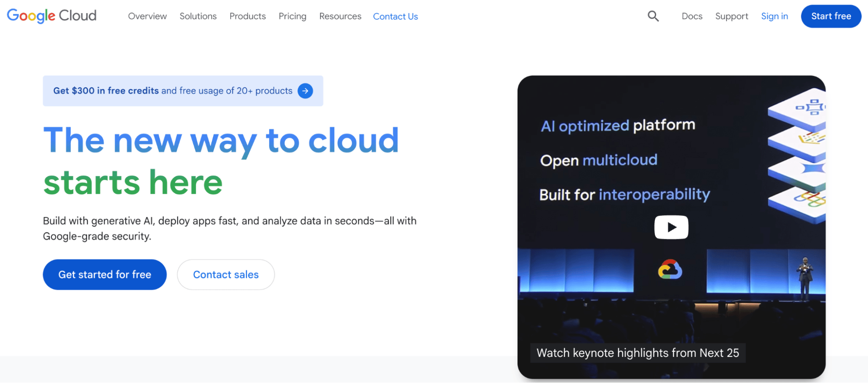Viewport: 868px width, 383px height.
Task: Open the search magnifier icon
Action: (653, 16)
